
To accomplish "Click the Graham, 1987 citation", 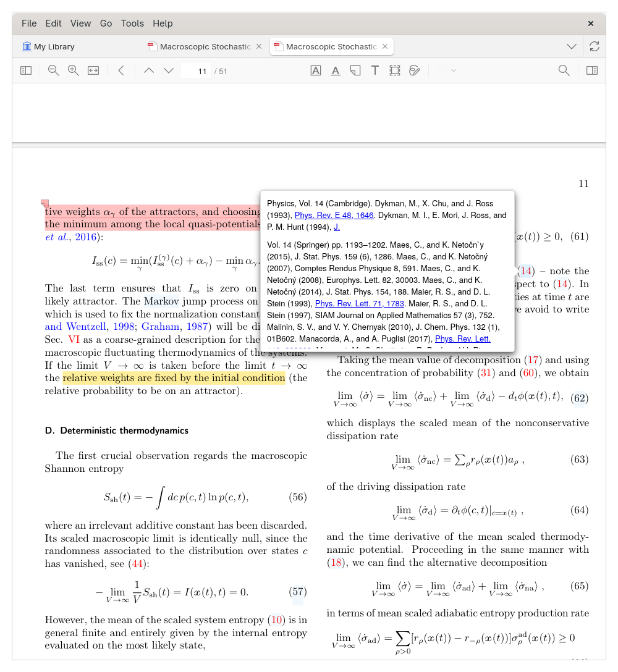I will point(175,327).
